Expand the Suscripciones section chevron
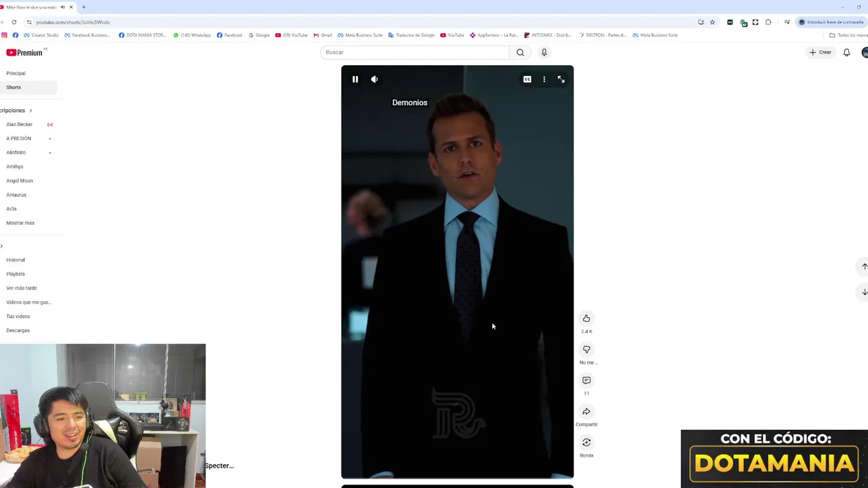The height and width of the screenshot is (488, 868). coord(30,110)
